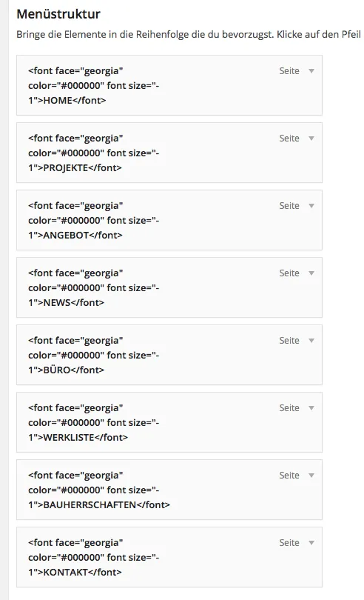Expand the BAUHERRSCHAFTEN menu item arrow
The height and width of the screenshot is (600, 364).
pos(311,475)
